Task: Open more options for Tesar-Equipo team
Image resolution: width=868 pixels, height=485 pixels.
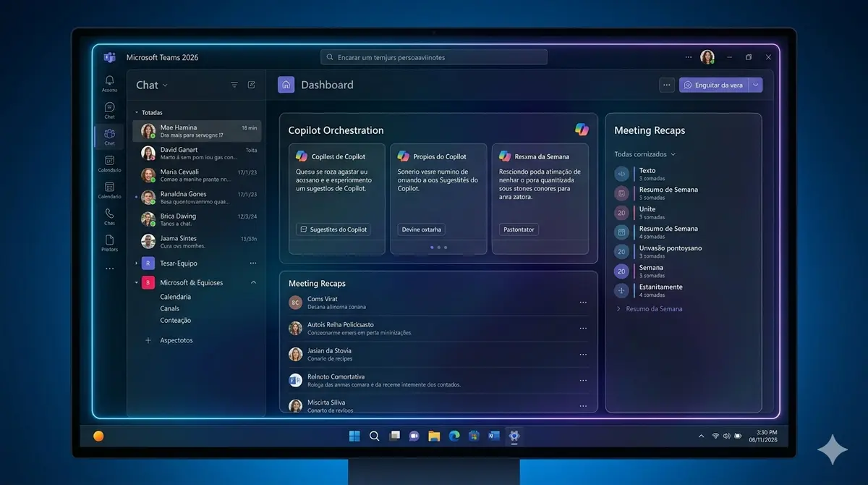Action: coord(253,263)
